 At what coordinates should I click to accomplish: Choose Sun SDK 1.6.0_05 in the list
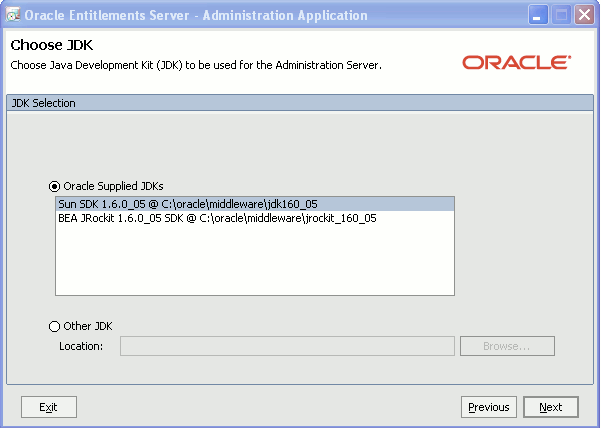click(255, 204)
